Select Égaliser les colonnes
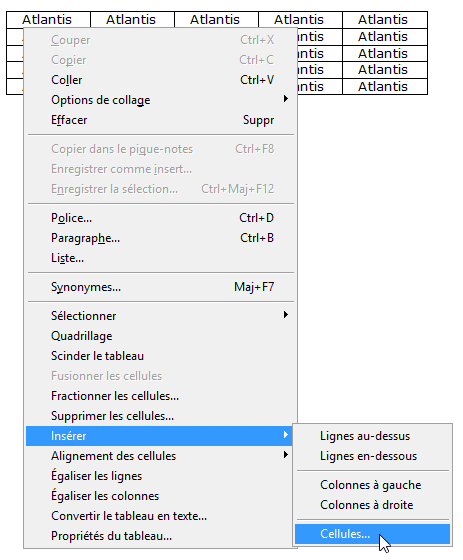 point(160,496)
